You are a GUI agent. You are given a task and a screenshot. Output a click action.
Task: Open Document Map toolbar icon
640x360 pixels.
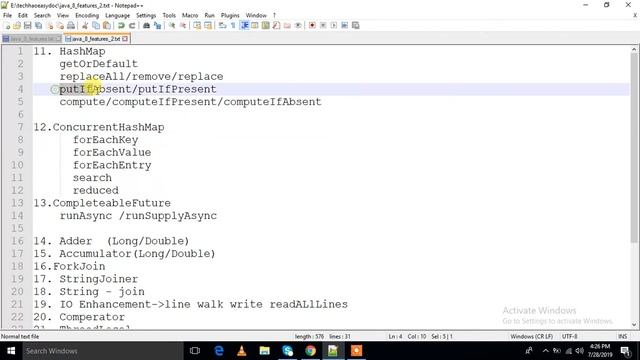265,25
